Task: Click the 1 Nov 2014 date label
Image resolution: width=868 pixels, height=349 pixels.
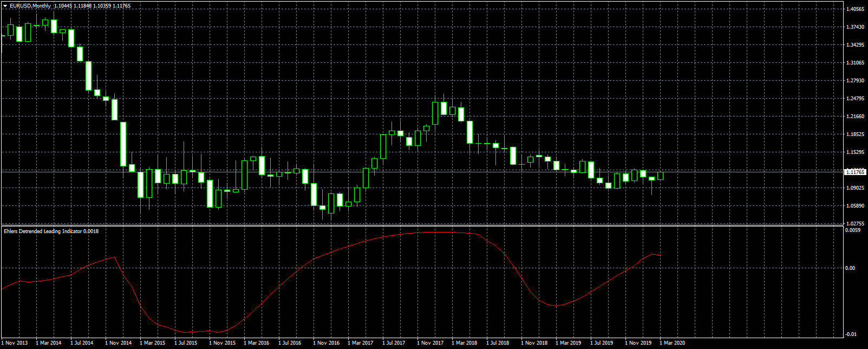Action: (119, 343)
